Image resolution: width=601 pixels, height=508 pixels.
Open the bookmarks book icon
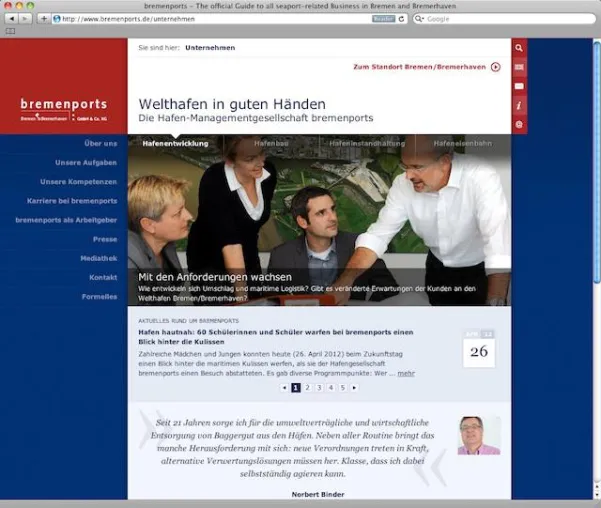pyautogui.click(x=11, y=31)
